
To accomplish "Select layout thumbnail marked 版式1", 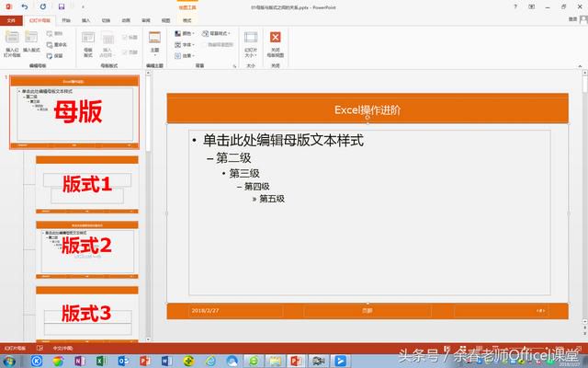I will [x=87, y=184].
